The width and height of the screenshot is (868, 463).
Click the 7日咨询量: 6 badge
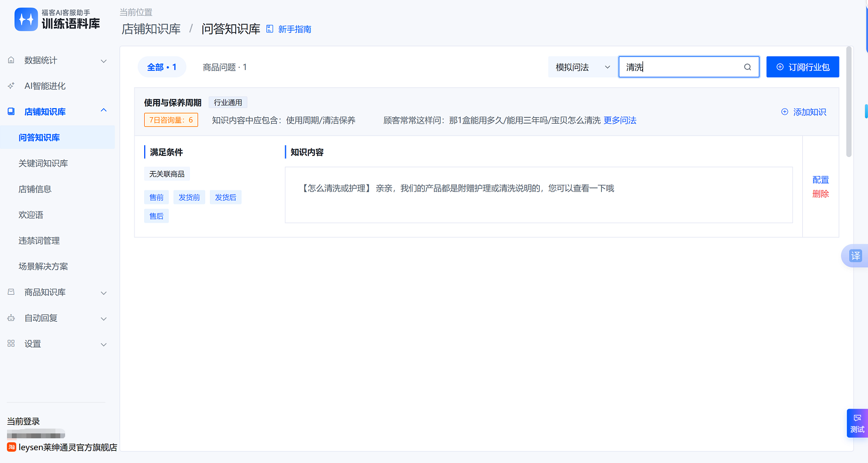(171, 120)
